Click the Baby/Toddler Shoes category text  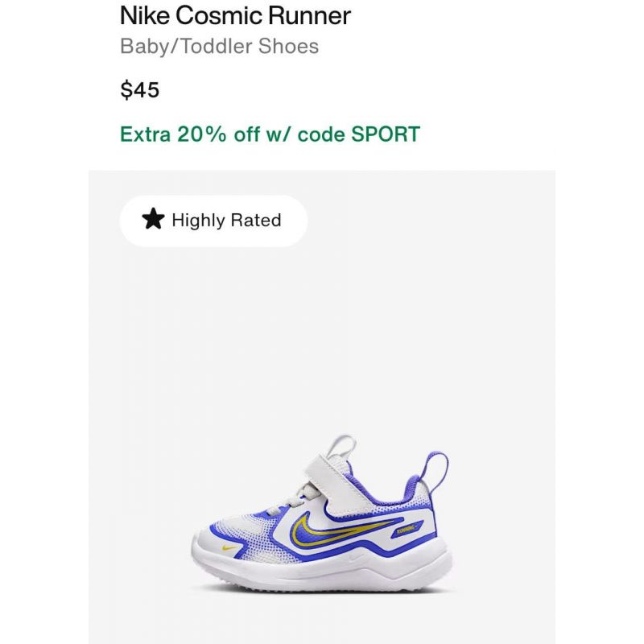point(219,46)
